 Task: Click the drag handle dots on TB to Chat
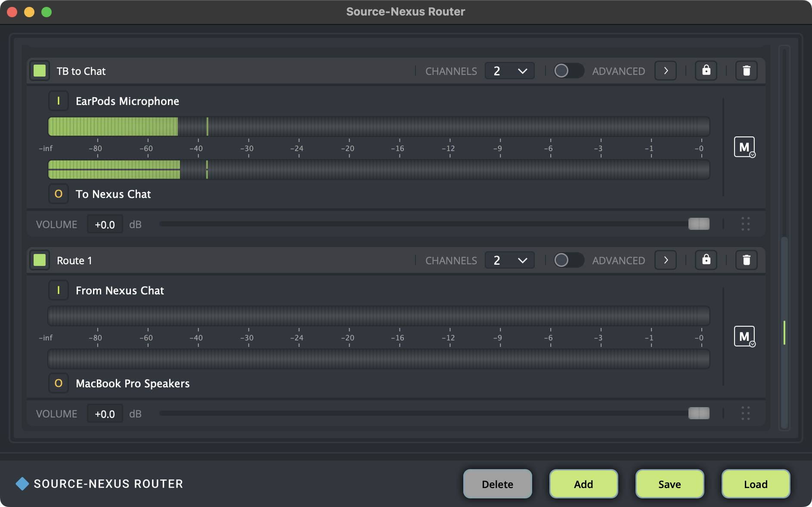tap(746, 224)
